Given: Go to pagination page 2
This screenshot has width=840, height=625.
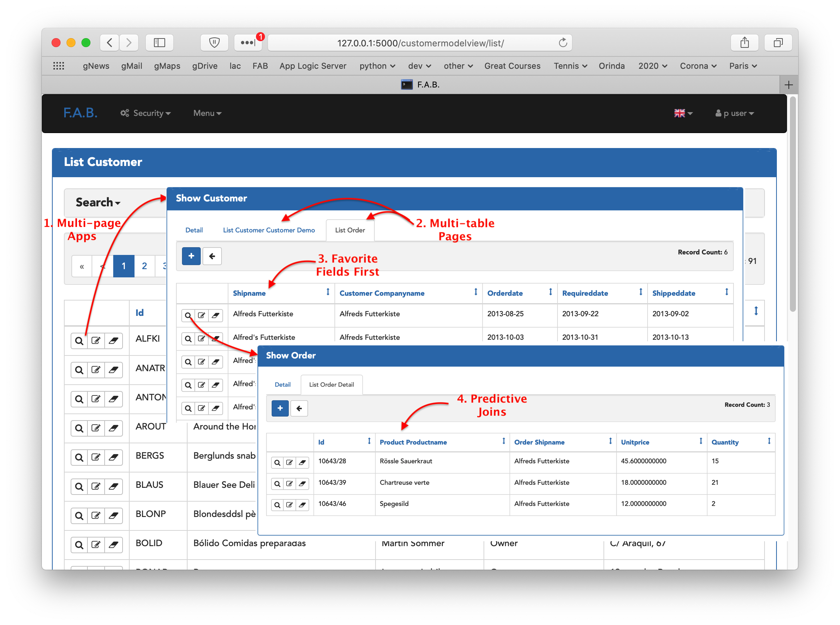Looking at the screenshot, I should (x=144, y=266).
